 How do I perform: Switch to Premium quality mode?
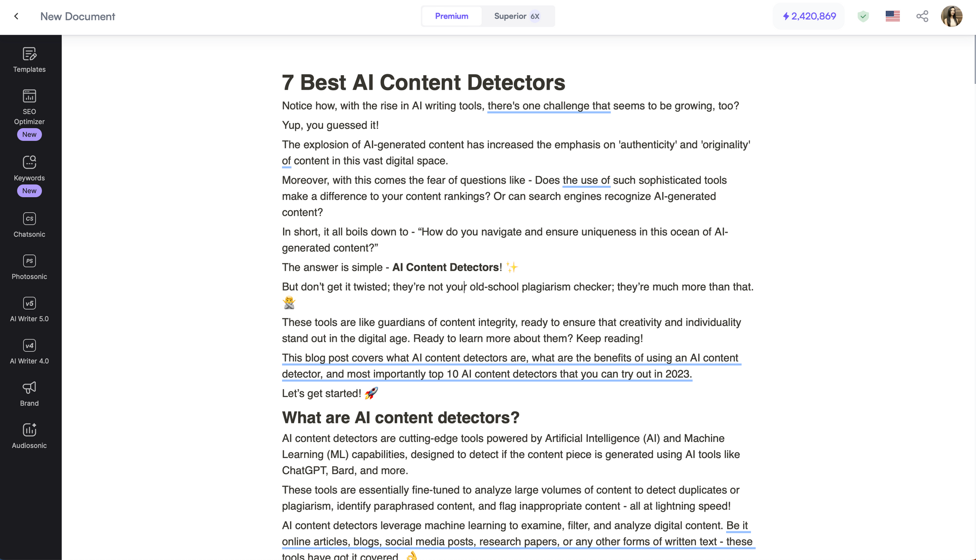[451, 16]
